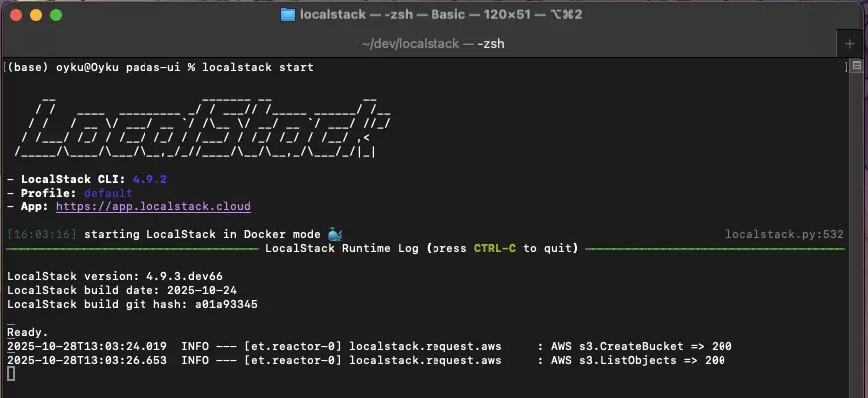Click localstack.py:532 source reference

[784, 235]
